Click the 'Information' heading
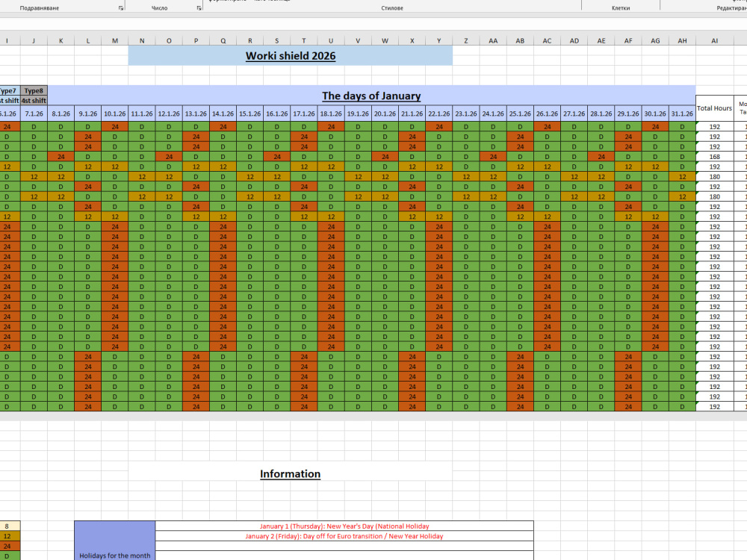This screenshot has height=560, width=747. coord(290,474)
